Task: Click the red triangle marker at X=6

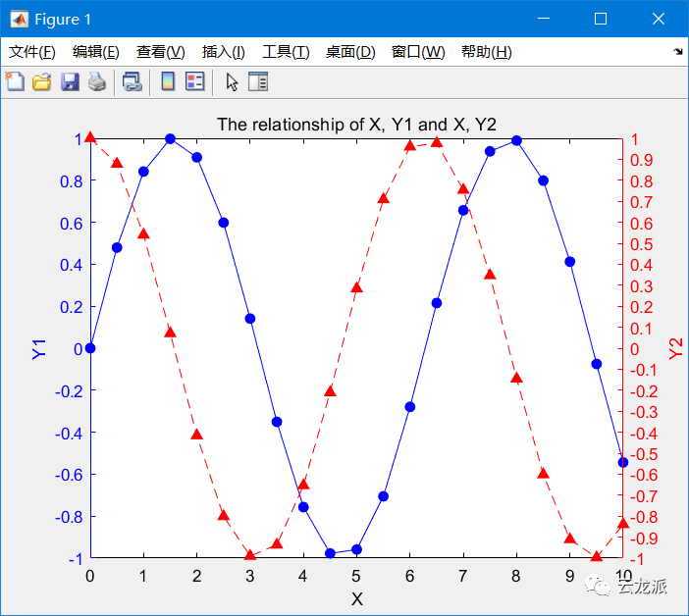Action: pyautogui.click(x=410, y=145)
